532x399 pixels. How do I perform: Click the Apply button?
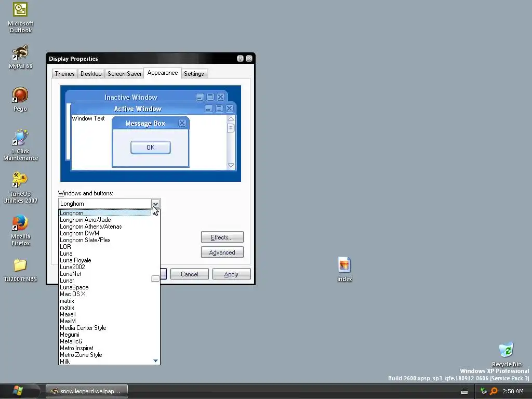(x=231, y=274)
